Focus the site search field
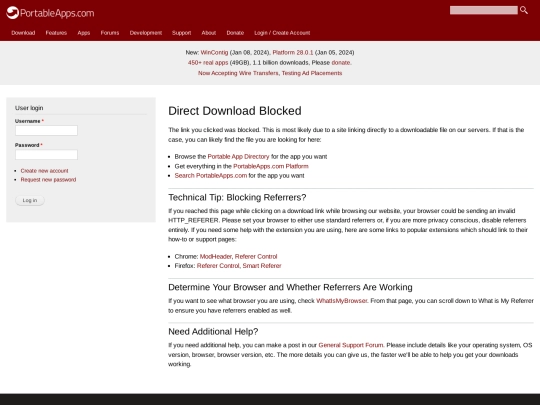The image size is (540, 405). tap(484, 10)
